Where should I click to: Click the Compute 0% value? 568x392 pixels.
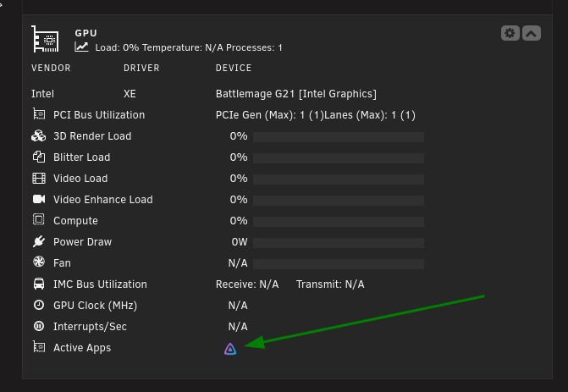[239, 221]
